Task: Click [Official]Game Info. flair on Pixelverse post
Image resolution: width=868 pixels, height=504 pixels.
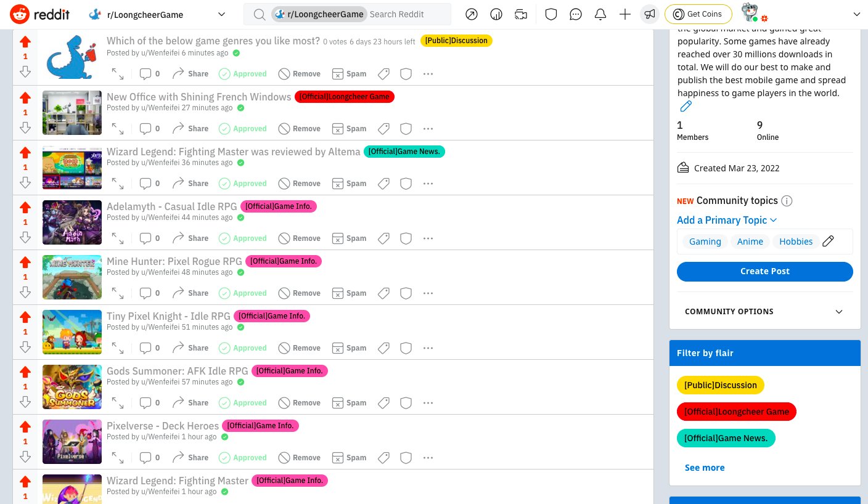Action: [x=260, y=426]
